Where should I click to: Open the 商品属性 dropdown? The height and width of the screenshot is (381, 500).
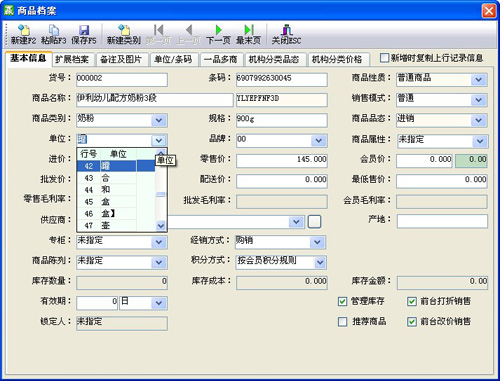480,141
